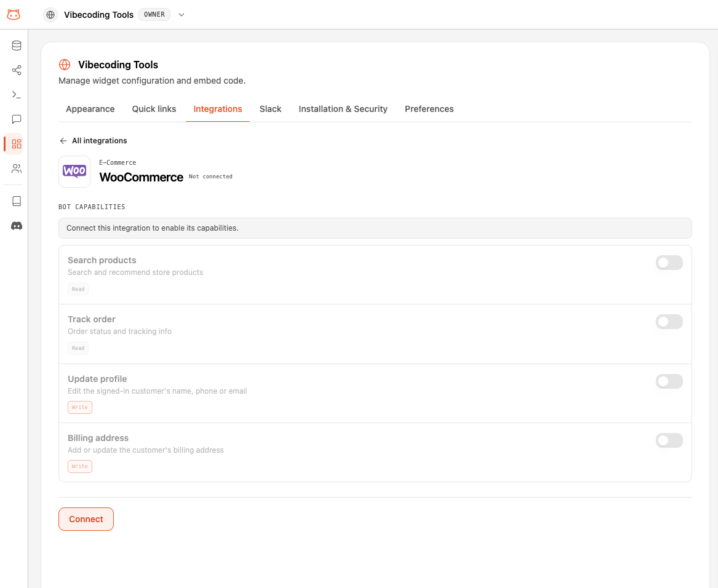Viewport: 718px width, 588px height.
Task: Click 'Manage widget configuration and embed code' subtitle
Action: coord(152,81)
